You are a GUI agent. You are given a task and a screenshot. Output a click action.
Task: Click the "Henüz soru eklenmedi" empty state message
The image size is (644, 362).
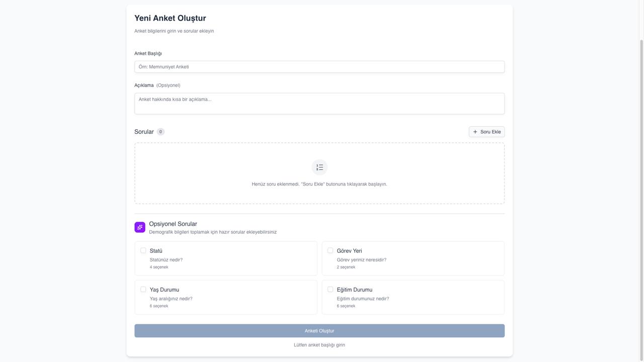pyautogui.click(x=319, y=184)
